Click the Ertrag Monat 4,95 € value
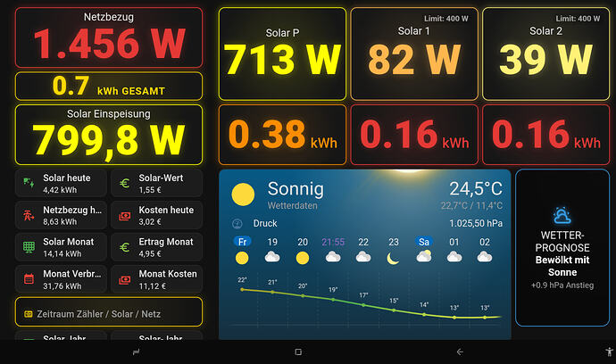Screen dimensions: 616x364 click(x=150, y=254)
